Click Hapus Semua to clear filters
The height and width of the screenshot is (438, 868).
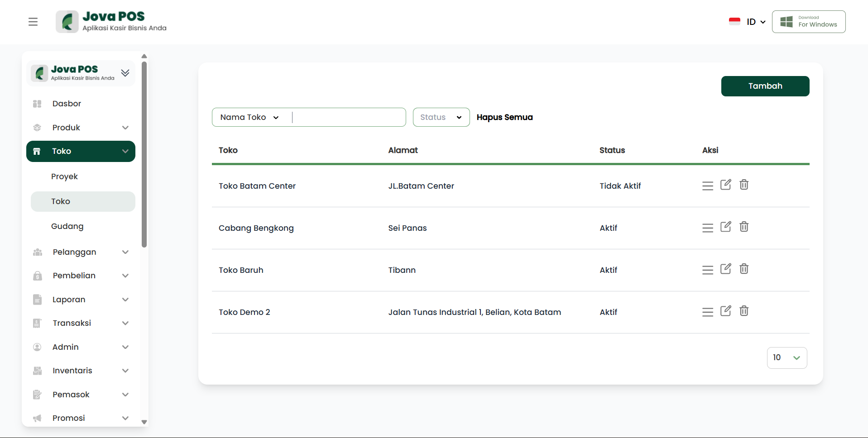tap(504, 117)
